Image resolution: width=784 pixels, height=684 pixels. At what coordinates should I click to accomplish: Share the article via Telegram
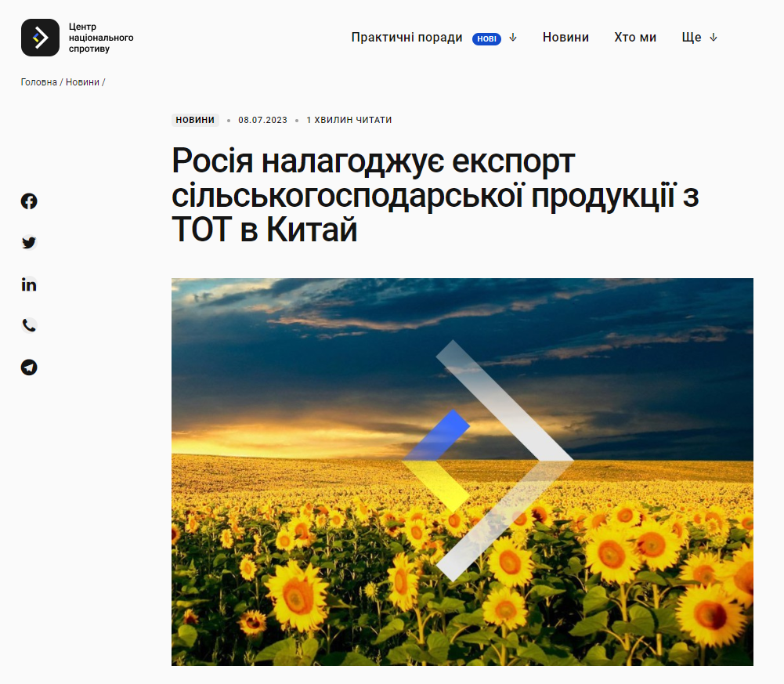click(x=29, y=367)
